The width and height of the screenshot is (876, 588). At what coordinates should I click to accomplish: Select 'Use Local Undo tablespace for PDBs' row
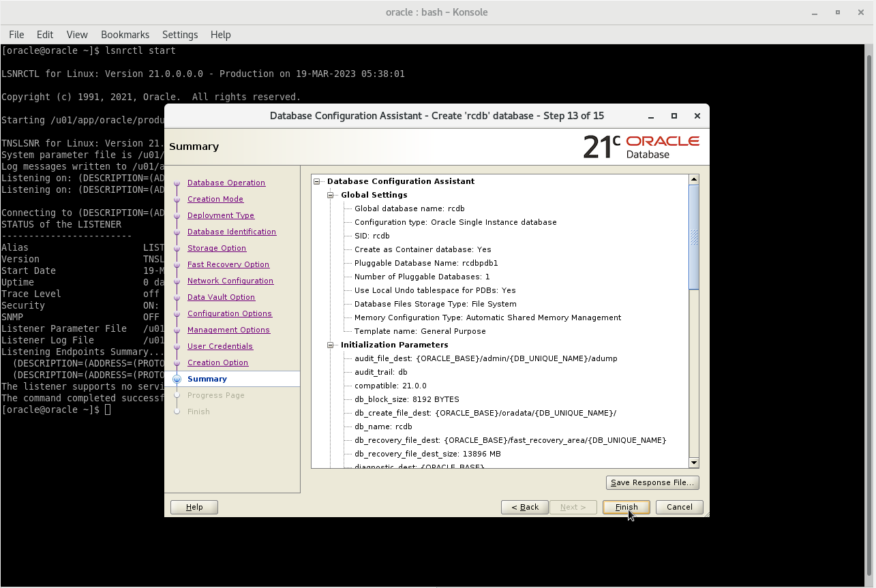click(435, 290)
